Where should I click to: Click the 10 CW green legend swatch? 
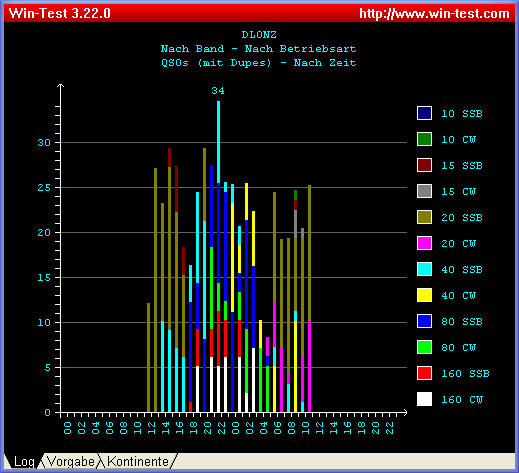[424, 139]
